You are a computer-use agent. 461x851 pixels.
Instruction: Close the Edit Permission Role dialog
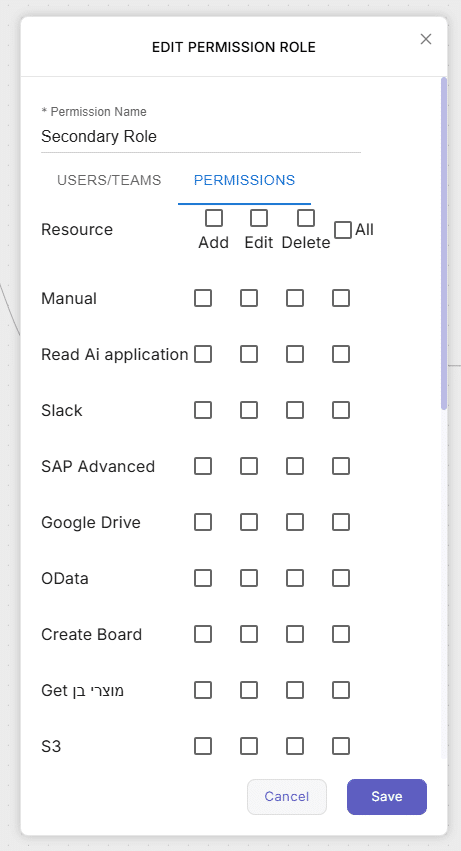coord(426,39)
